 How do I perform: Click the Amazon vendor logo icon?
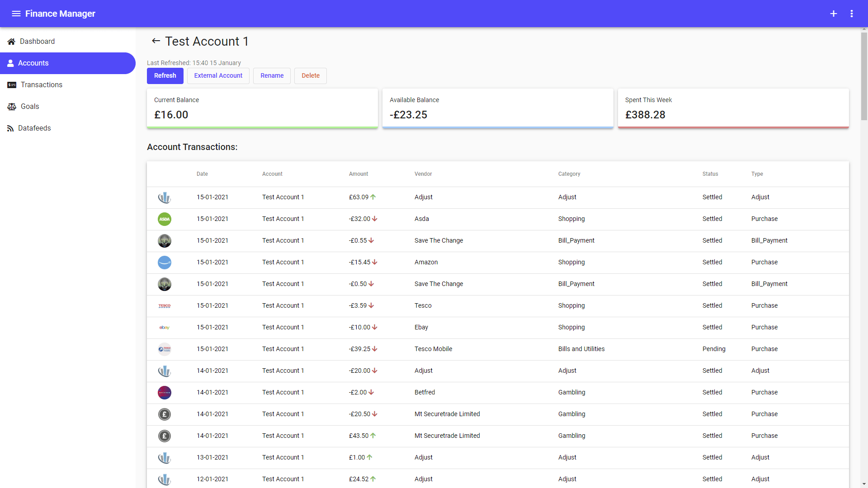tap(165, 263)
